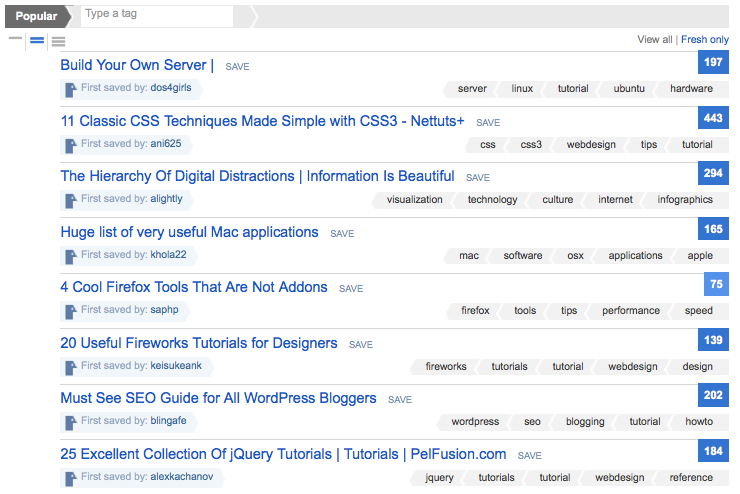Focus the 'Type a tag' input field

point(157,16)
